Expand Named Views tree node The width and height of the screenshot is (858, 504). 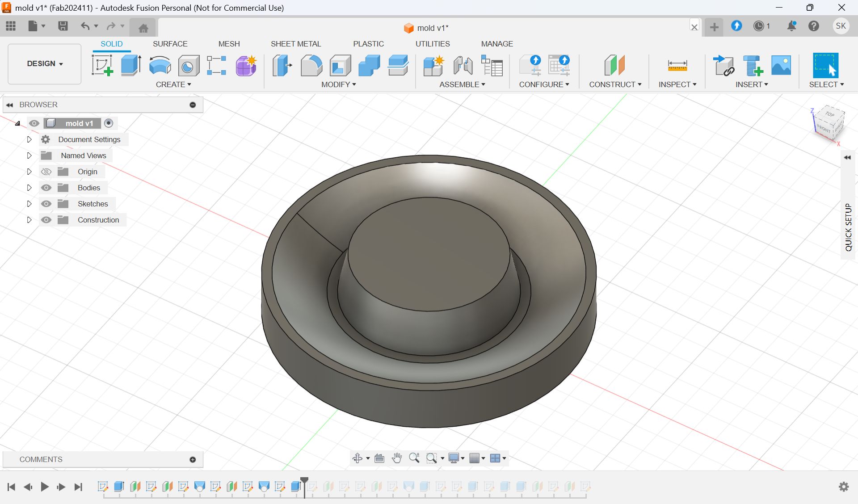tap(29, 155)
